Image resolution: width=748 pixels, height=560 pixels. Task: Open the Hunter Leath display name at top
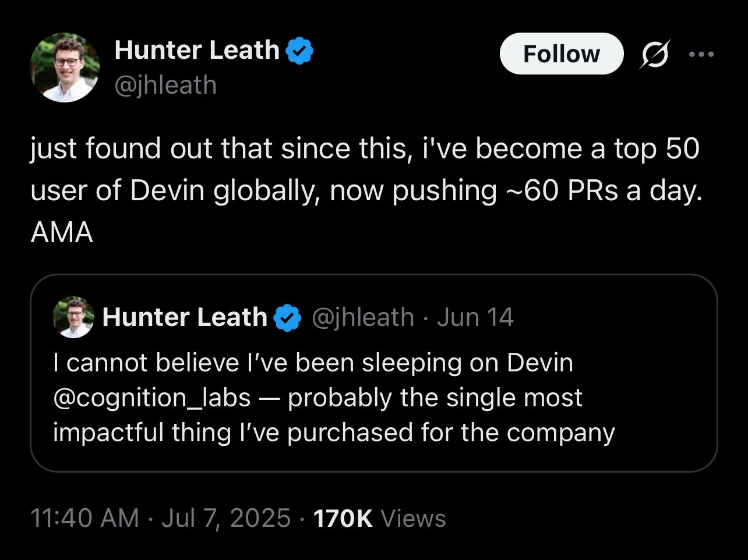coord(197,50)
